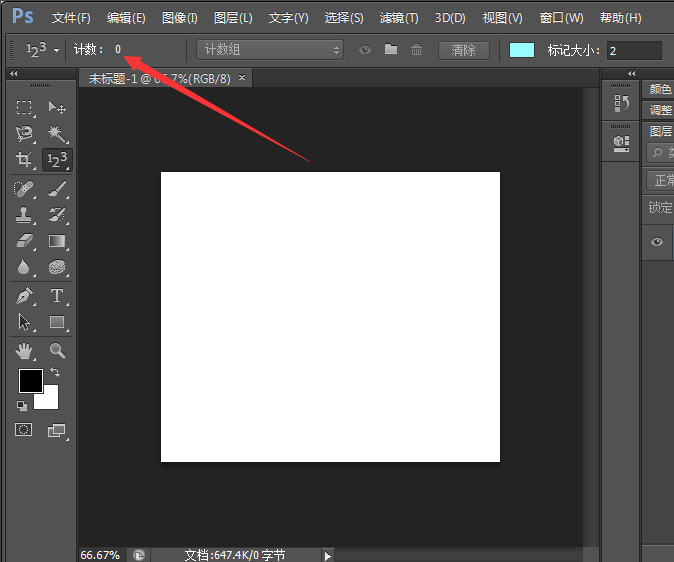Toggle Quick Mask mode
Image resolution: width=674 pixels, height=562 pixels.
pos(24,430)
